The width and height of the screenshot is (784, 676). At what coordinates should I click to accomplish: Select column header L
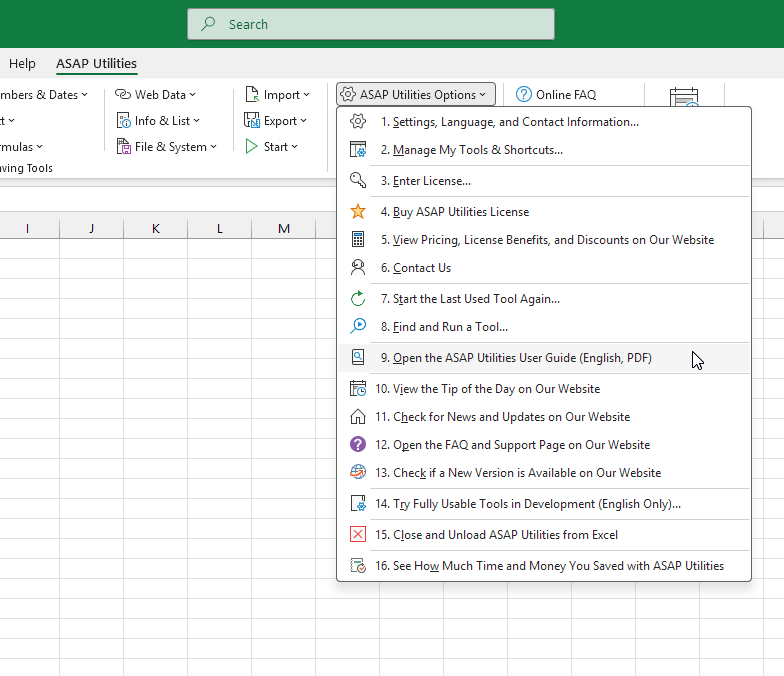click(x=220, y=228)
